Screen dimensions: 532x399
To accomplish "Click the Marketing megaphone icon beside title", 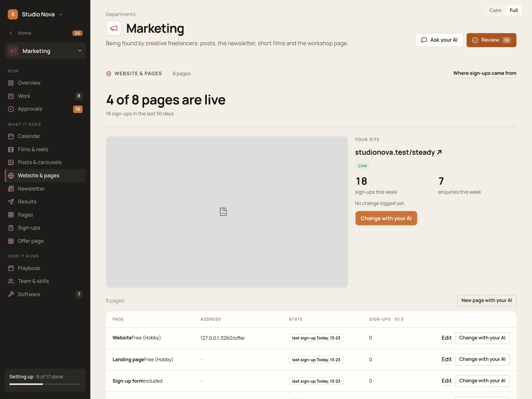I will (x=114, y=28).
